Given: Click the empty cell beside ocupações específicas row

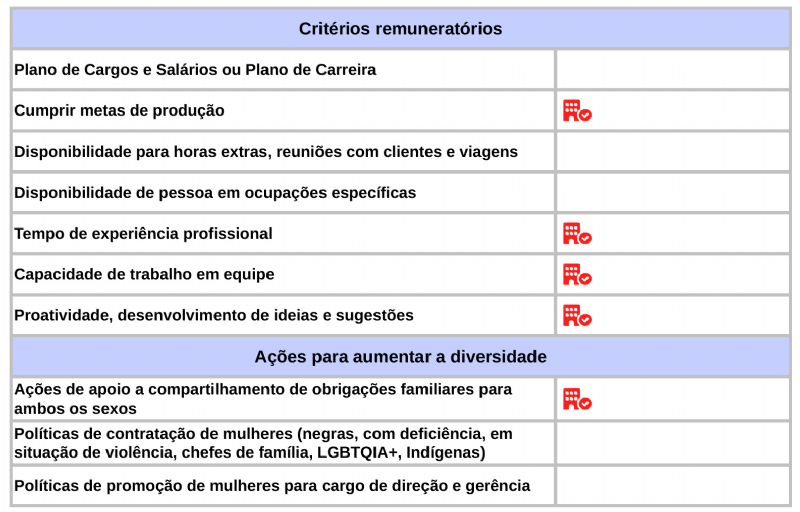Looking at the screenshot, I should (672, 193).
